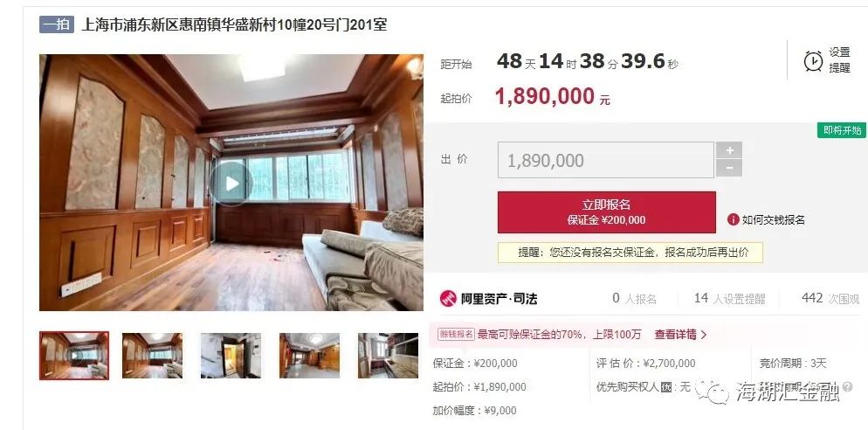Open the 如何交钱报名 help link
This screenshot has width=868, height=430.
pos(773,220)
